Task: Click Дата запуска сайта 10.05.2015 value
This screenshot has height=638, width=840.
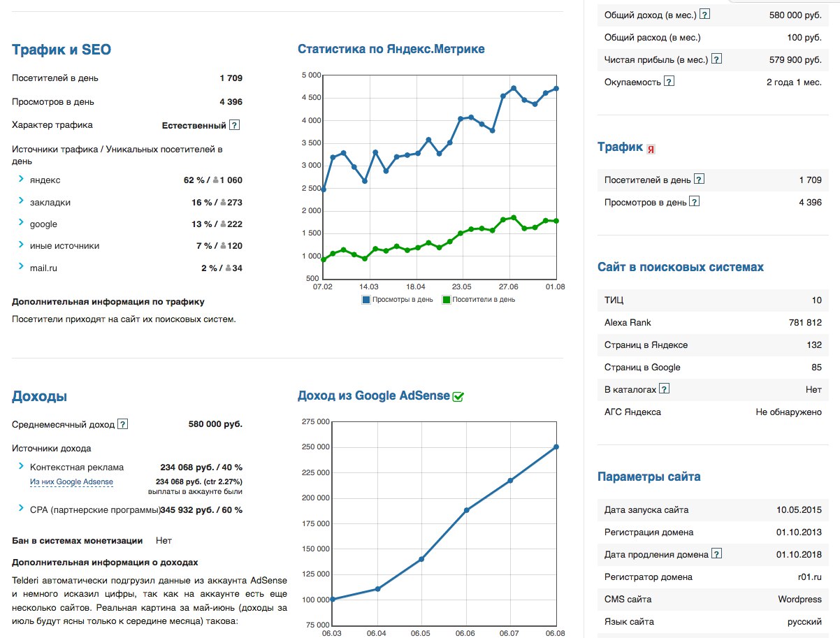Action: [x=799, y=510]
